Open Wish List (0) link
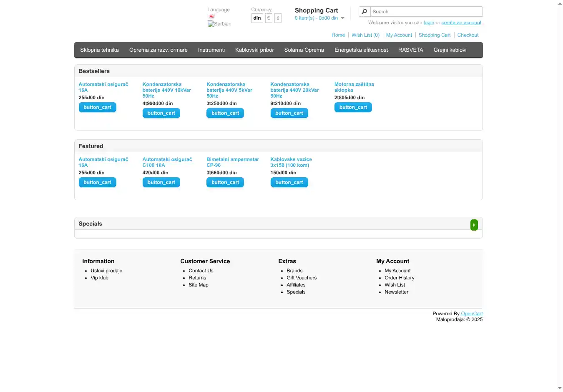563x392 pixels. pyautogui.click(x=365, y=35)
